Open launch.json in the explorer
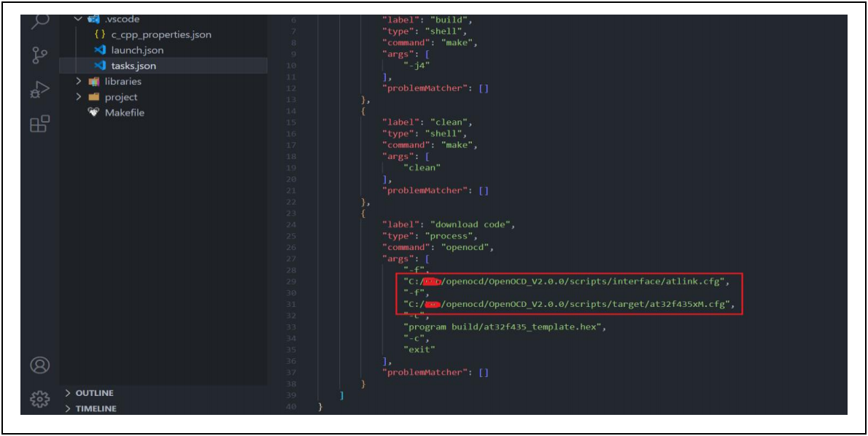This screenshot has width=868, height=436. point(137,50)
